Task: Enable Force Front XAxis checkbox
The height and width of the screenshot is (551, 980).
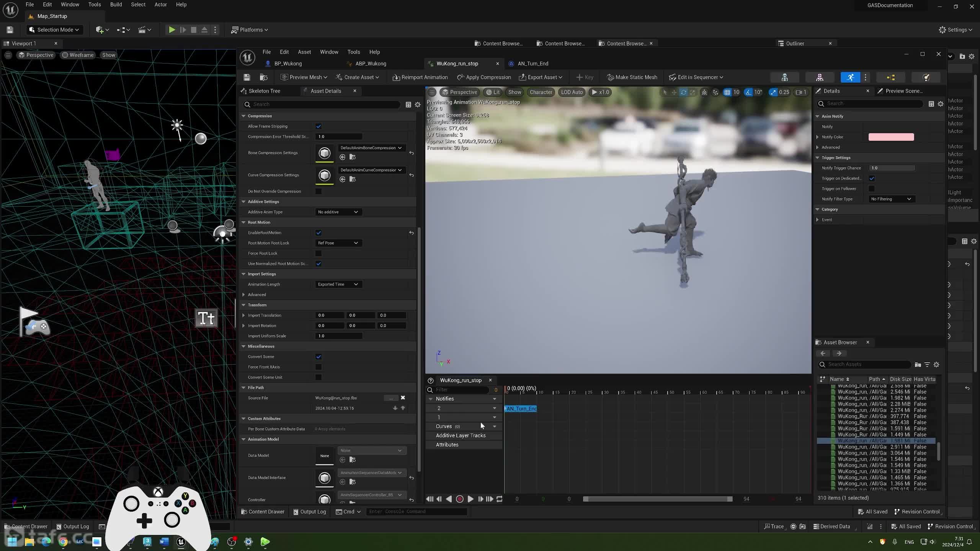Action: [318, 367]
